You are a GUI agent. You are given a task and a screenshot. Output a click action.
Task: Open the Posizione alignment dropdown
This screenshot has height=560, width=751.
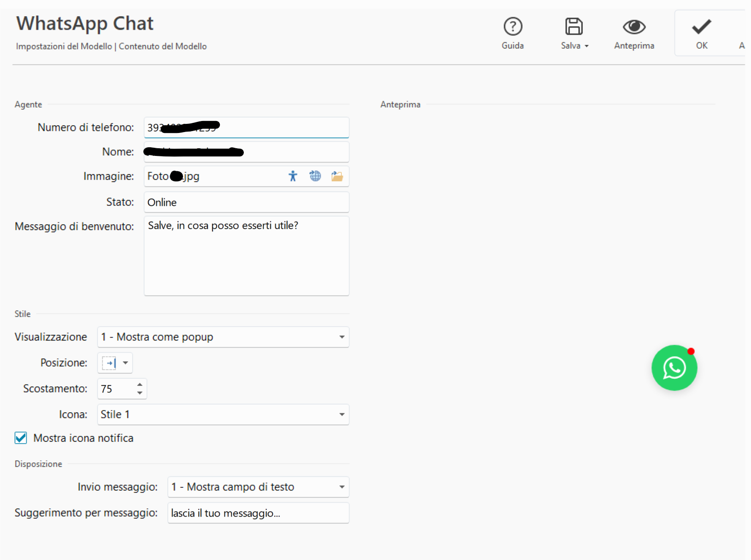pos(125,363)
